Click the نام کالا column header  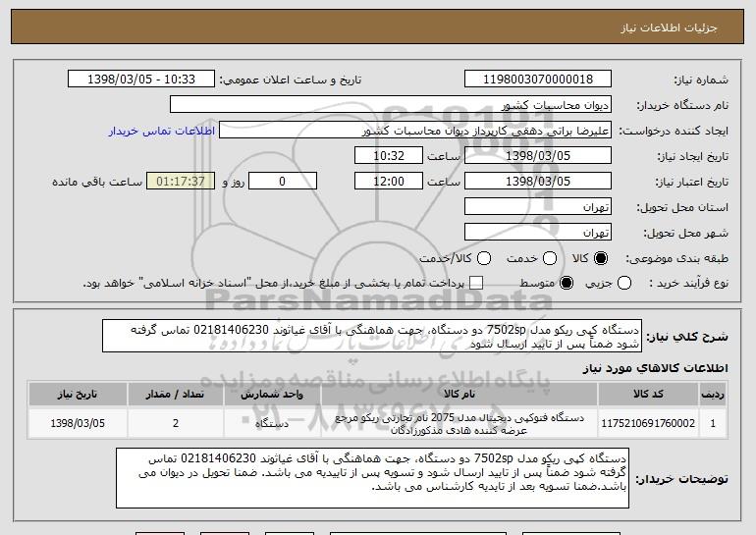tap(459, 395)
